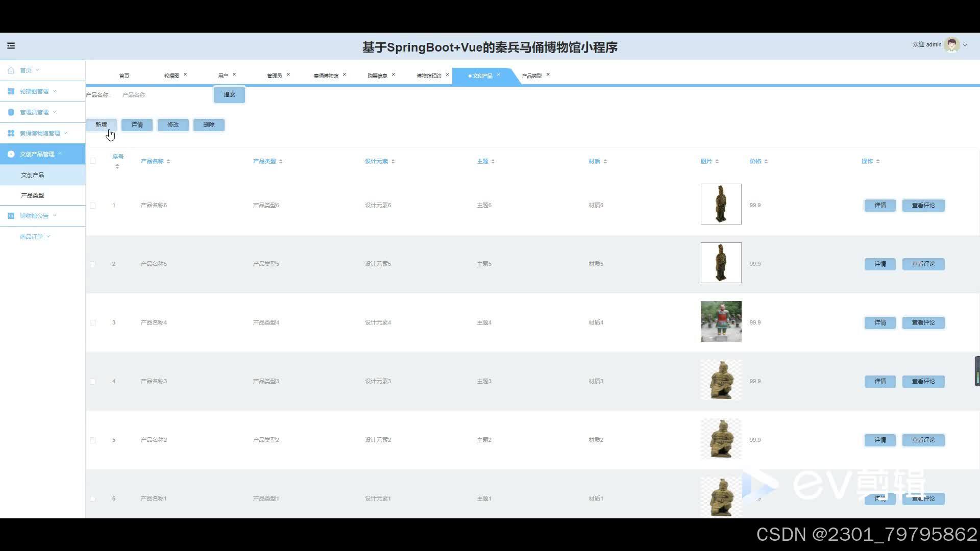Click the hamburger menu collapse icon
980x551 pixels.
tap(11, 46)
